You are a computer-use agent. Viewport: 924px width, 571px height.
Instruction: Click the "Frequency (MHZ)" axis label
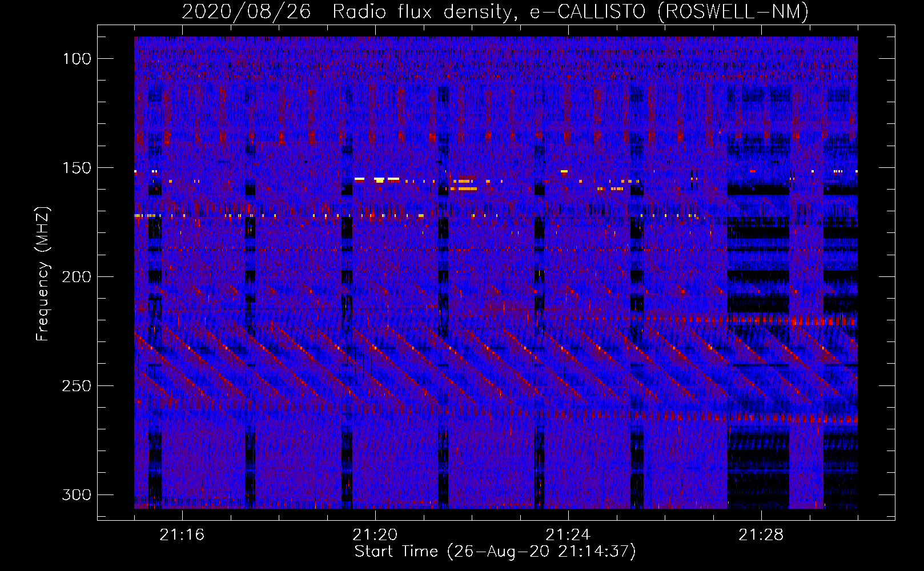43,274
